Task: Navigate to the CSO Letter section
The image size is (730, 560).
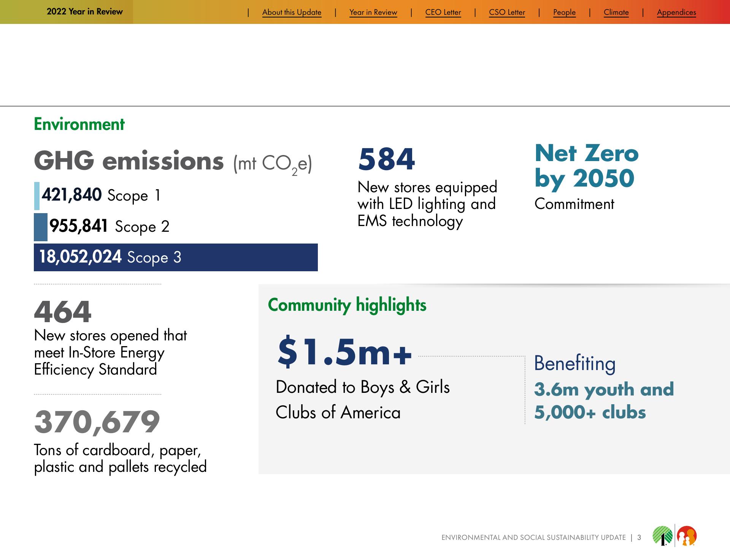Action: point(507,12)
